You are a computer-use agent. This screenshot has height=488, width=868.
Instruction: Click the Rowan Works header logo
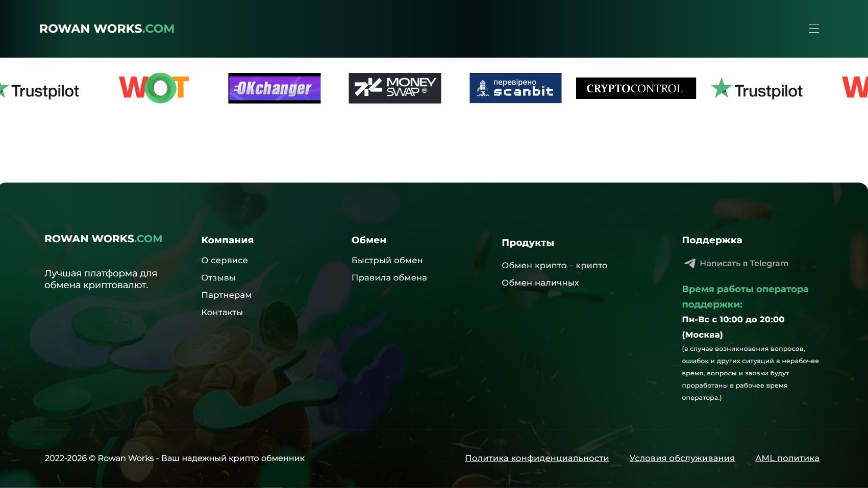point(107,29)
